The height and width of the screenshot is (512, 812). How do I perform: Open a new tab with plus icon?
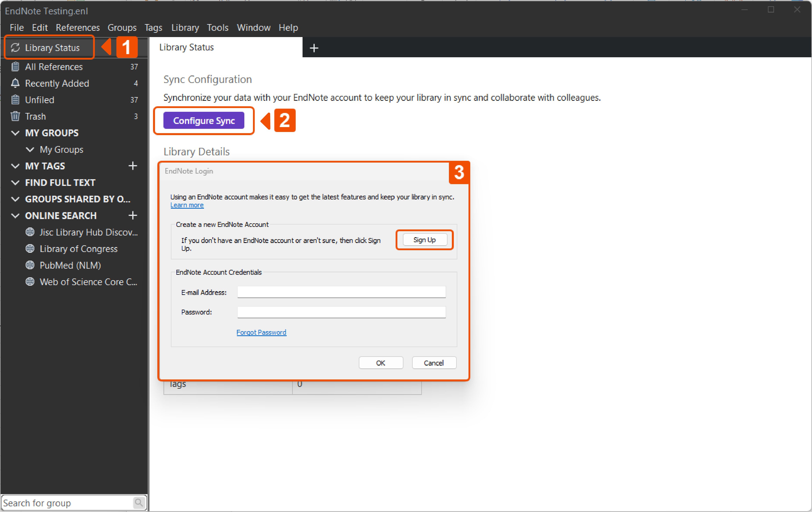pyautogui.click(x=314, y=48)
